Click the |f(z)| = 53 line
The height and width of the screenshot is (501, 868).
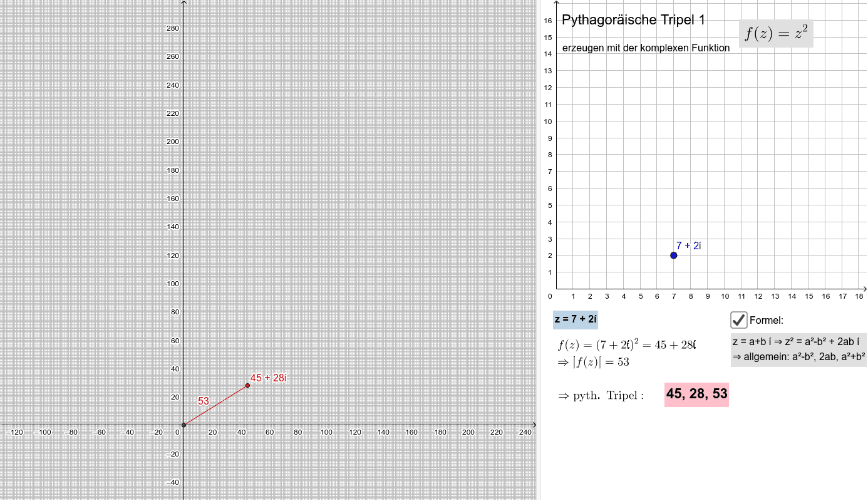[594, 362]
